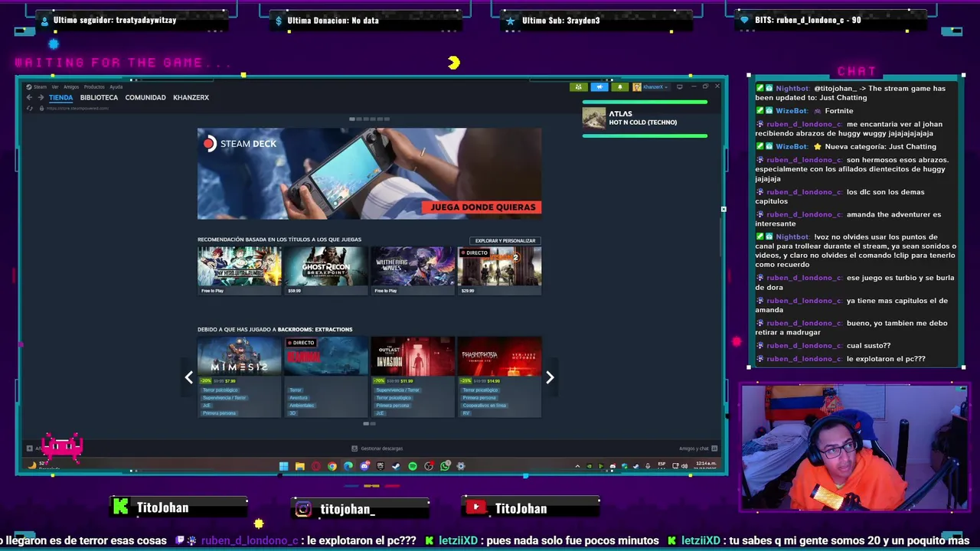Screen dimensions: 980x551
Task: Open the Ayuda menu
Action: pos(116,86)
